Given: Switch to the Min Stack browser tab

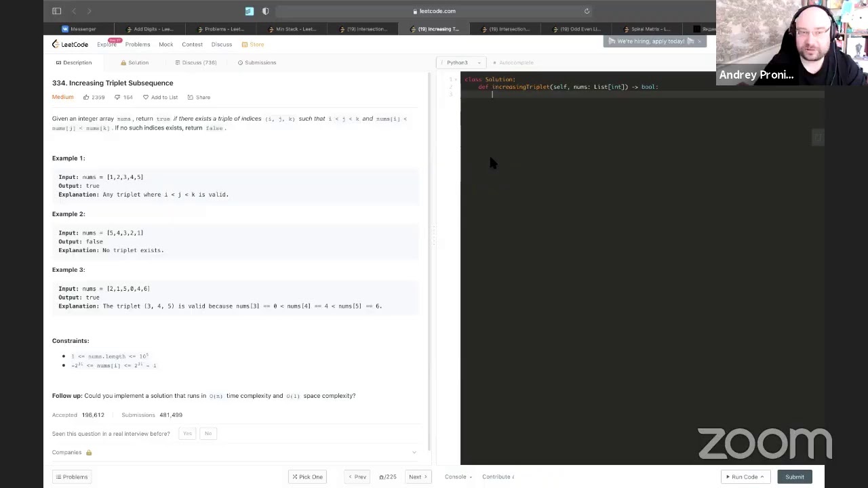Looking at the screenshot, I should click(x=292, y=29).
